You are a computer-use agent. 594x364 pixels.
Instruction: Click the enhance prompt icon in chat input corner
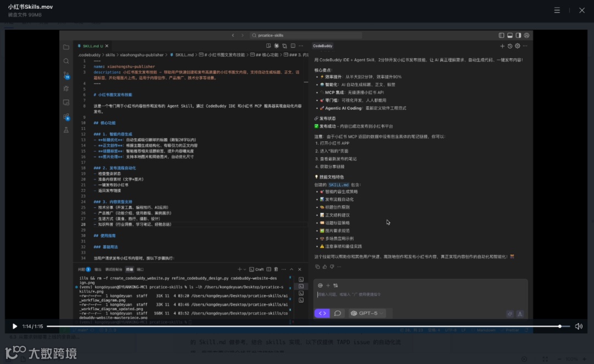510,313
